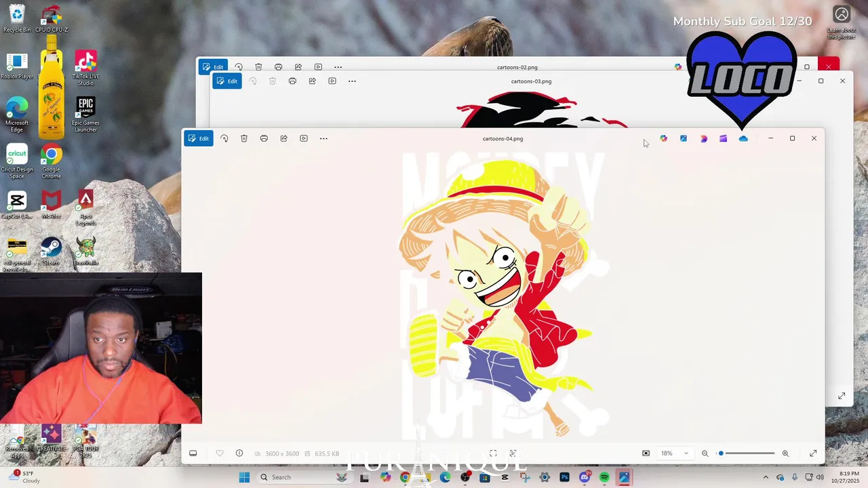
Task: Select the McAfee desktop icon
Action: point(52,205)
